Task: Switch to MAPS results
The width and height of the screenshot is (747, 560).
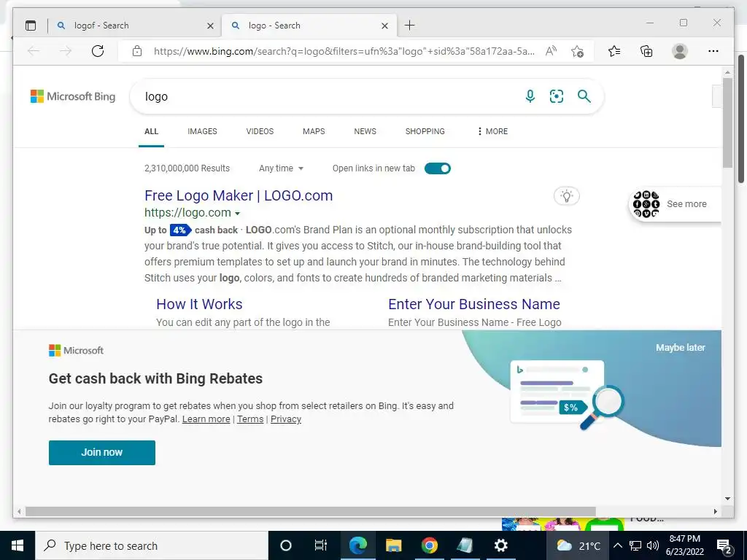Action: point(314,131)
